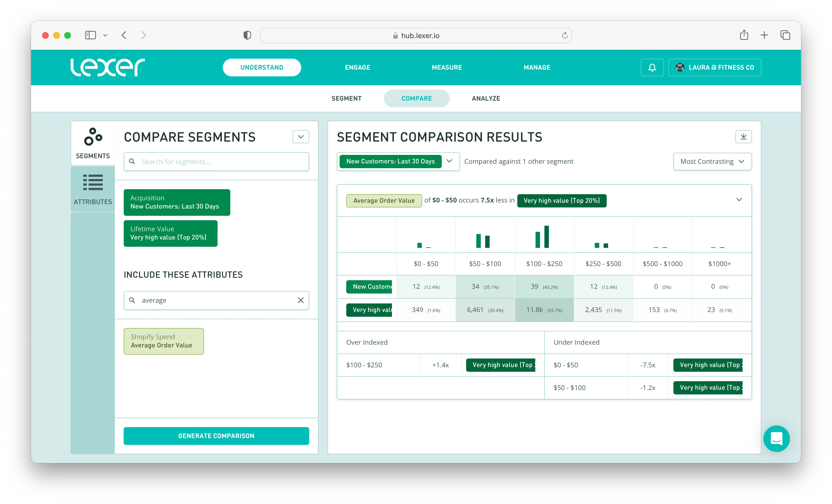This screenshot has width=832, height=504.
Task: Toggle the Lifetime Value Very high value segment
Action: [x=170, y=233]
